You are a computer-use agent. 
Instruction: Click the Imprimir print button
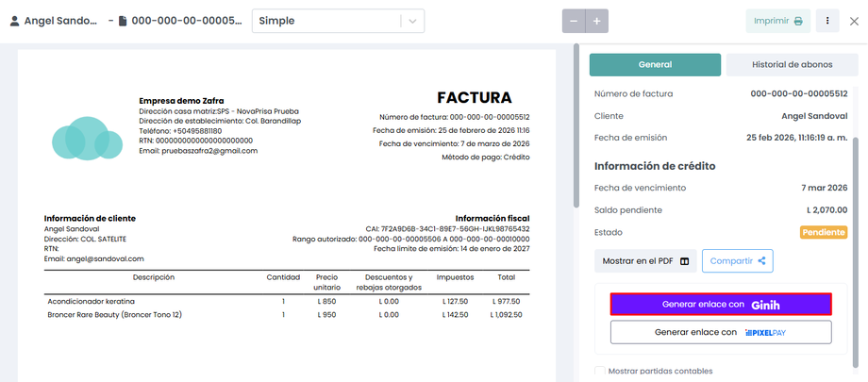777,21
